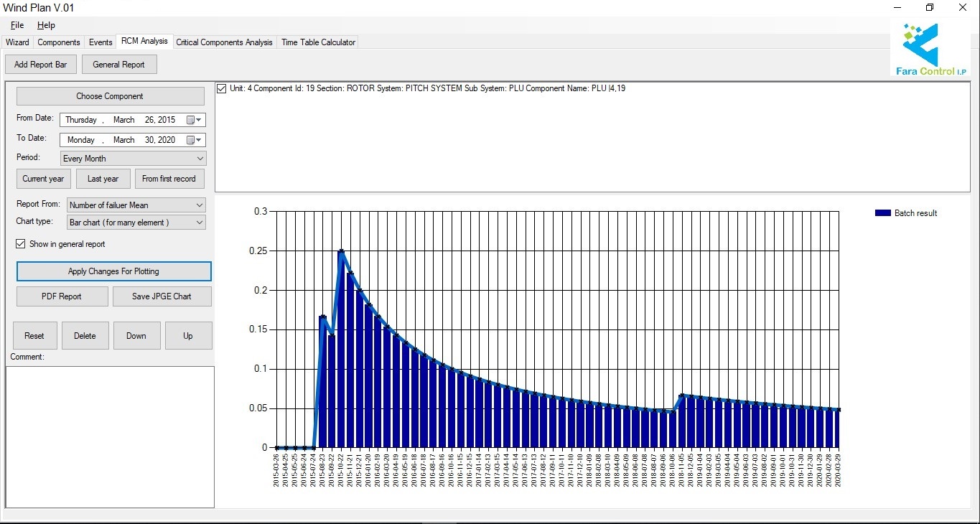Open the File menu
This screenshot has width=980, height=524.
pyautogui.click(x=17, y=25)
